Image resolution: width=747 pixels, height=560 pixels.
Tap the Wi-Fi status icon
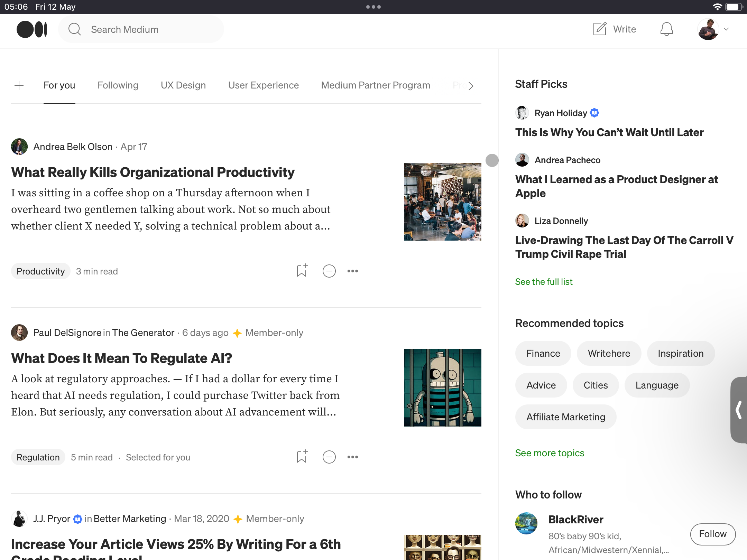point(718,7)
